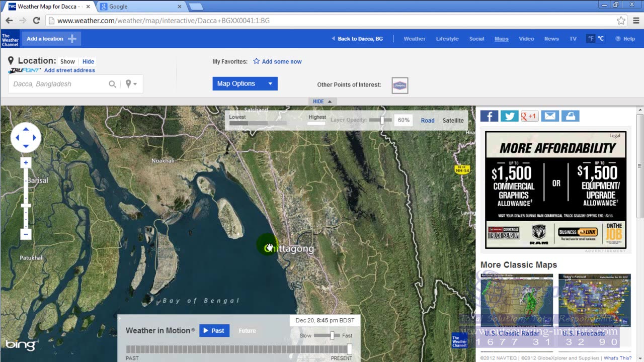The width and height of the screenshot is (644, 362).
Task: Click the map zoom level slider handle
Action: (26, 206)
